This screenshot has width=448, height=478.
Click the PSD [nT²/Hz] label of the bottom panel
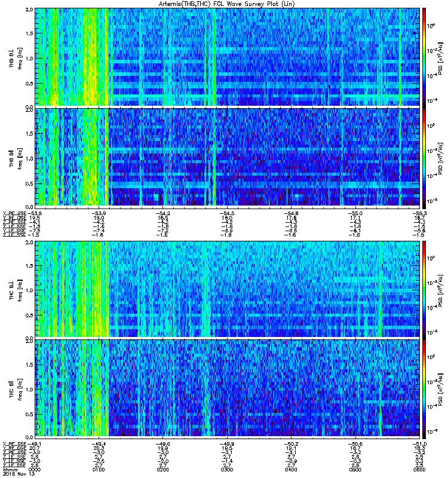tap(441, 389)
